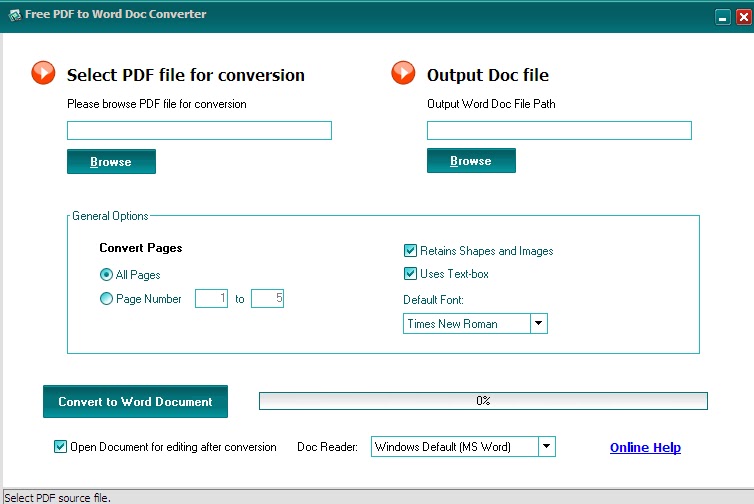Browse for the output Word Doc path

(471, 161)
